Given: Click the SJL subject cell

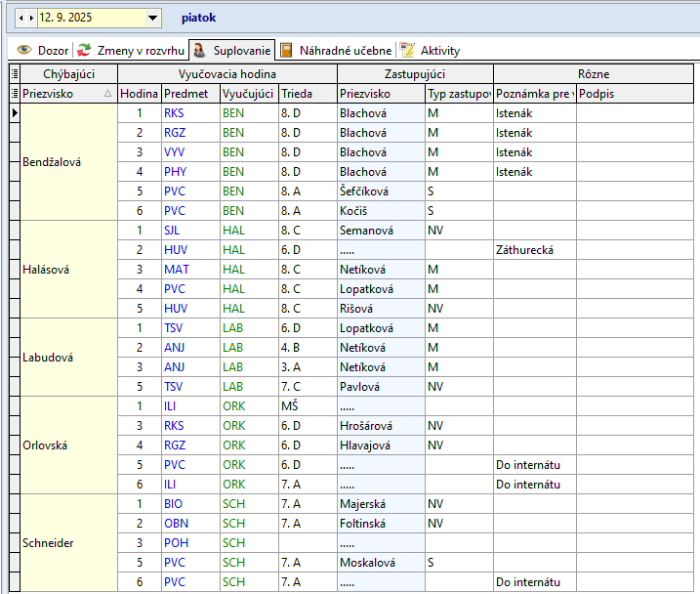Looking at the screenshot, I should point(191,231).
